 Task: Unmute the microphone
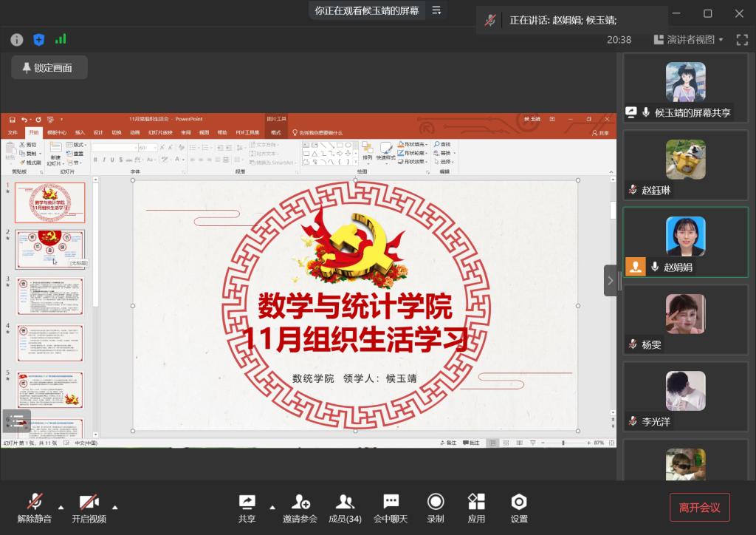click(35, 502)
